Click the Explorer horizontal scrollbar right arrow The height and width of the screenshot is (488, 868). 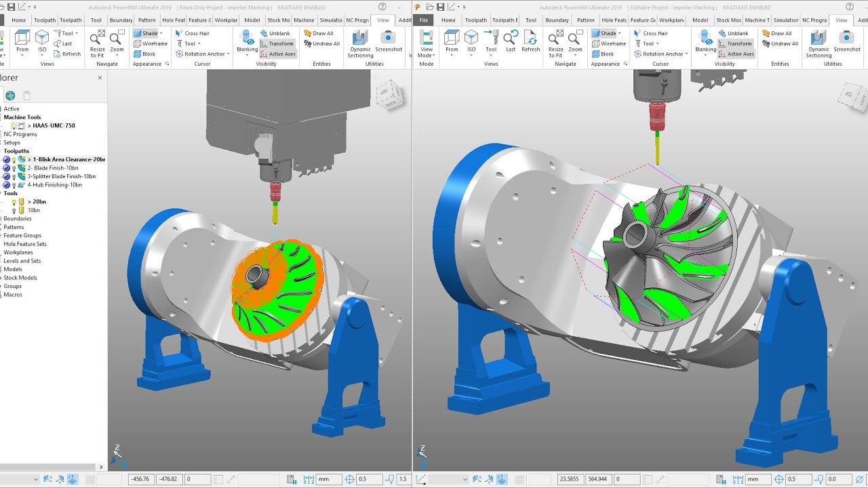click(102, 467)
